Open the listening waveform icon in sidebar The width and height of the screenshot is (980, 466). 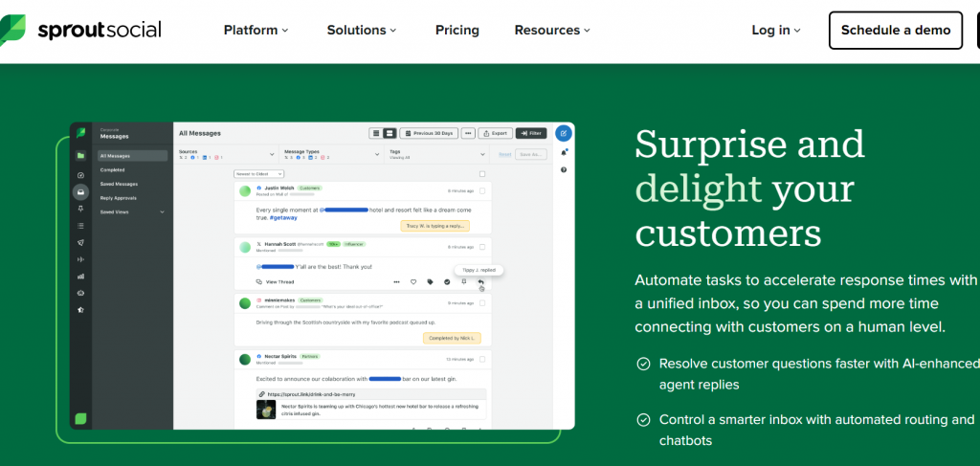coord(80,259)
